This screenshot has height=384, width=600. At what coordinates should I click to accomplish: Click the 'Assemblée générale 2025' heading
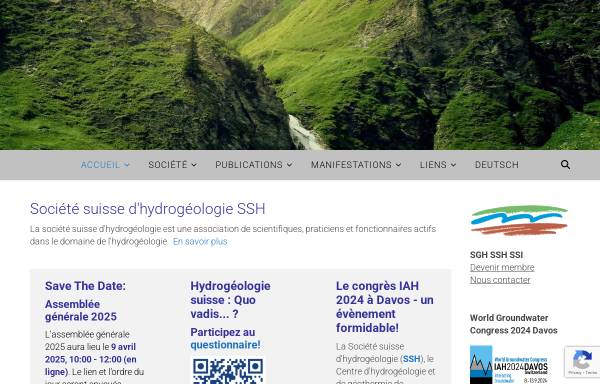click(81, 310)
